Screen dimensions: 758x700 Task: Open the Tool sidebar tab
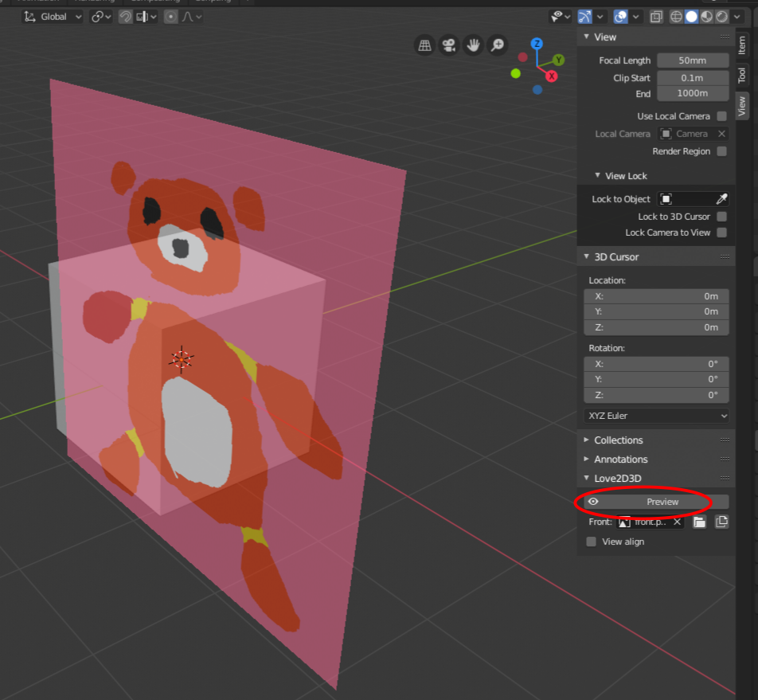point(742,75)
